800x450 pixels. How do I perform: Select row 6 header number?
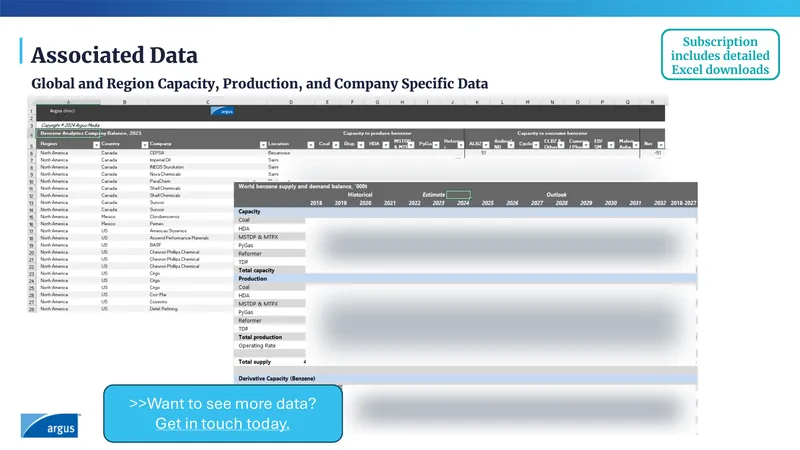(x=32, y=153)
